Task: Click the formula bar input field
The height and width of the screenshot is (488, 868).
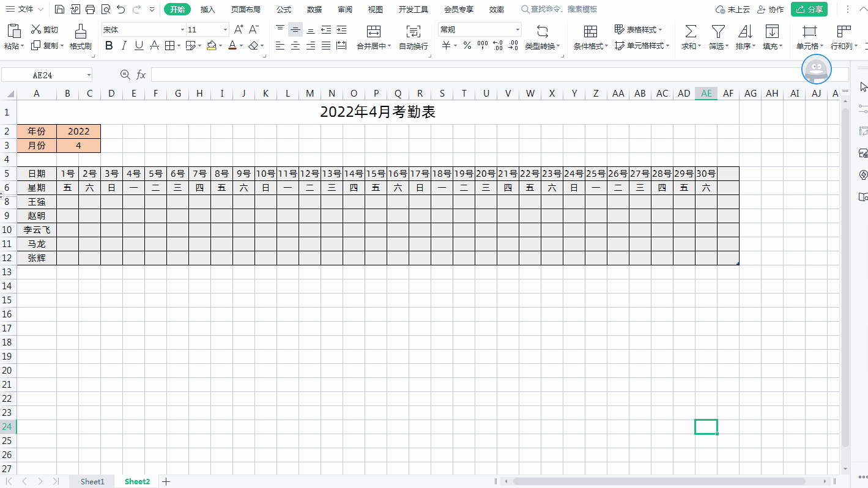Action: coord(499,75)
